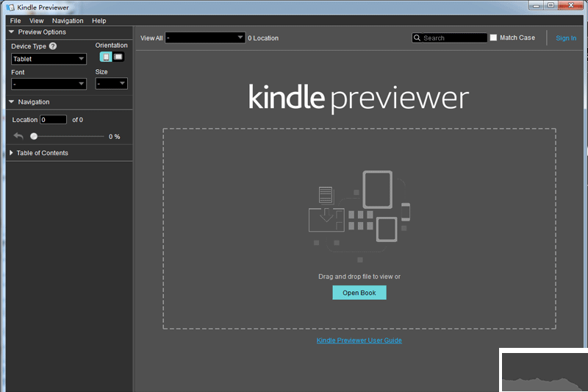588x392 pixels.
Task: Select landscape orientation icon
Action: [118, 57]
